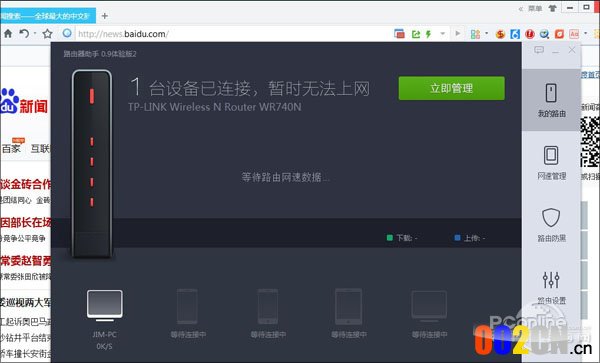Select the Baidu news browser tab
600x363 pixels.
pyautogui.click(x=47, y=16)
